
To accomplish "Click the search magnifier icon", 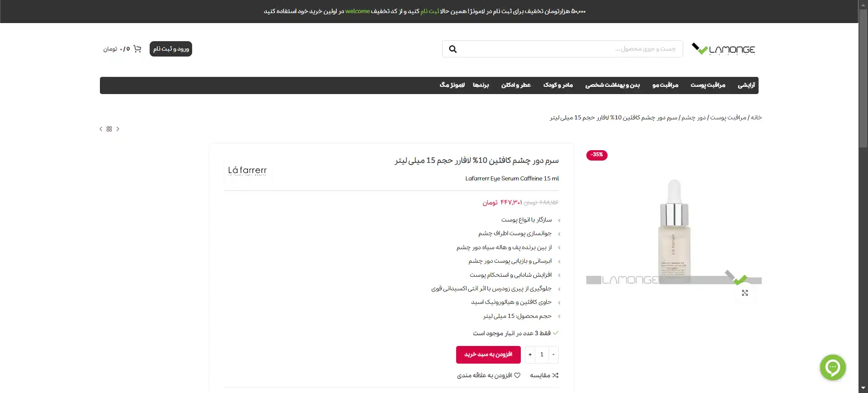I will coord(453,49).
